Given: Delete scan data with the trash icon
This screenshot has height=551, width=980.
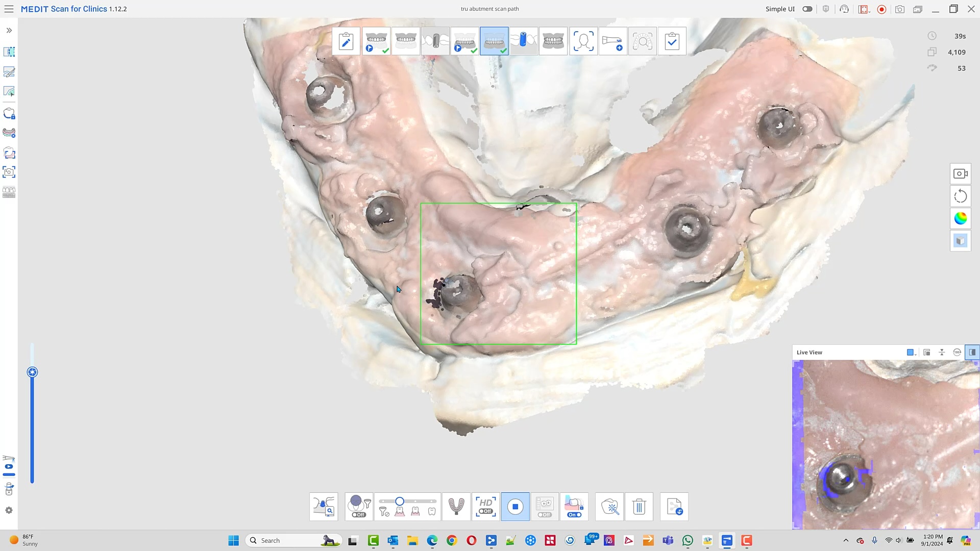Looking at the screenshot, I should (639, 507).
